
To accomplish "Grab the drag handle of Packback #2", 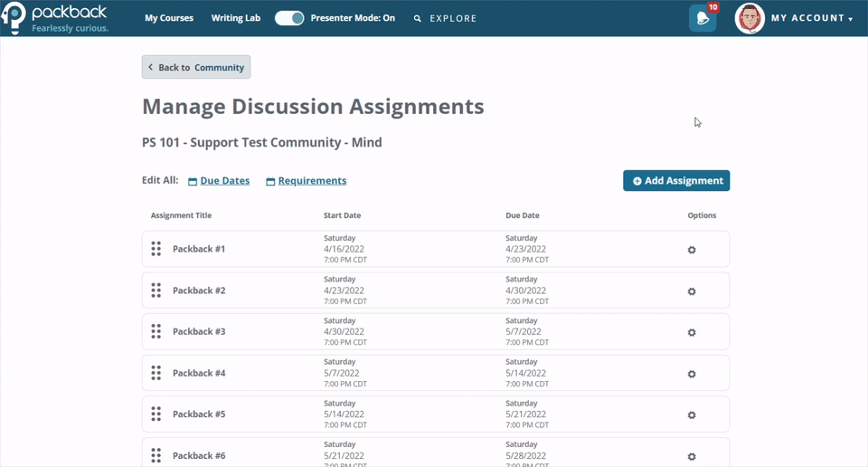I will [x=156, y=291].
